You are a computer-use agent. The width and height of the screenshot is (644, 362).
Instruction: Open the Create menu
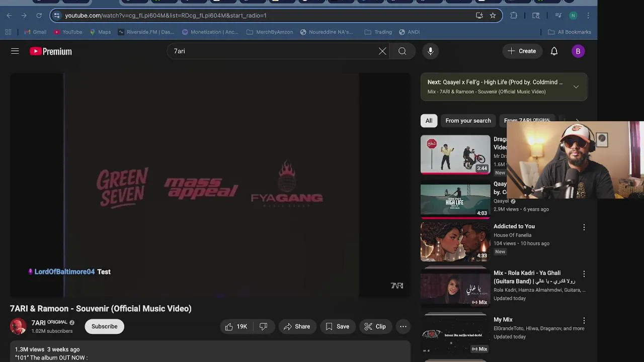[x=522, y=51]
